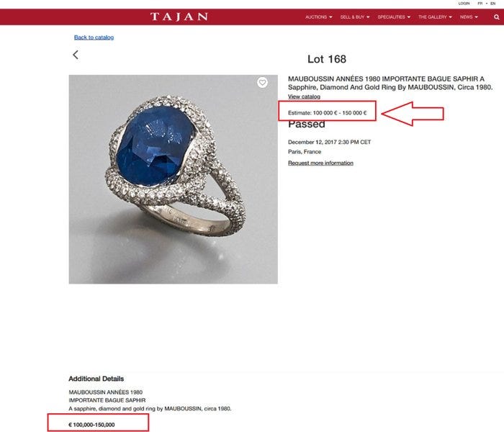
Task: Favorite the lot with heart icon
Action: (262, 83)
